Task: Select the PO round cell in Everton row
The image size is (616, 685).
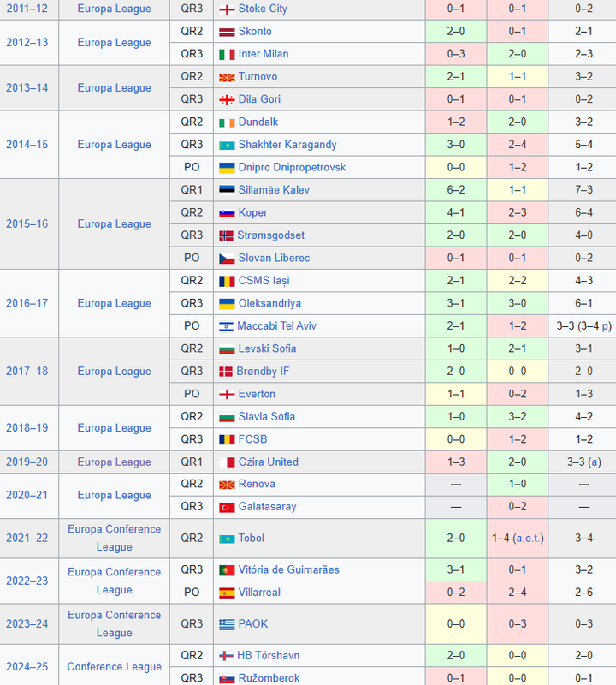Action: 192,394
